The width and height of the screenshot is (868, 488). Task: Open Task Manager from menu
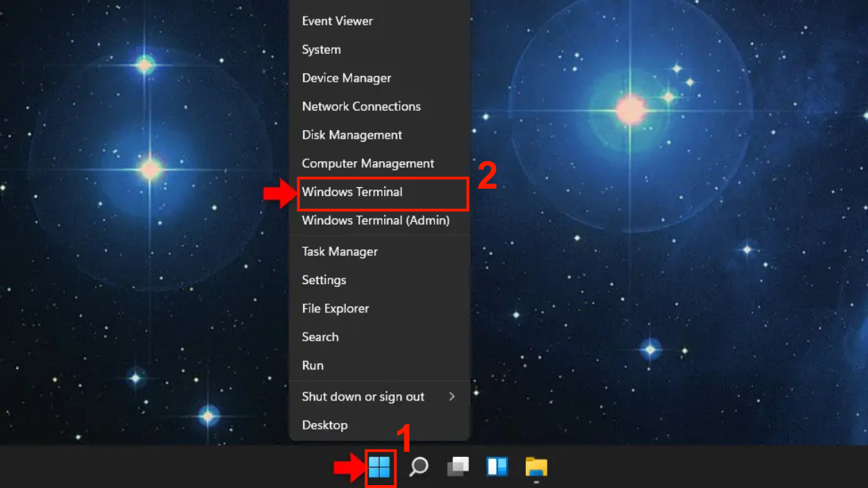pos(380,252)
